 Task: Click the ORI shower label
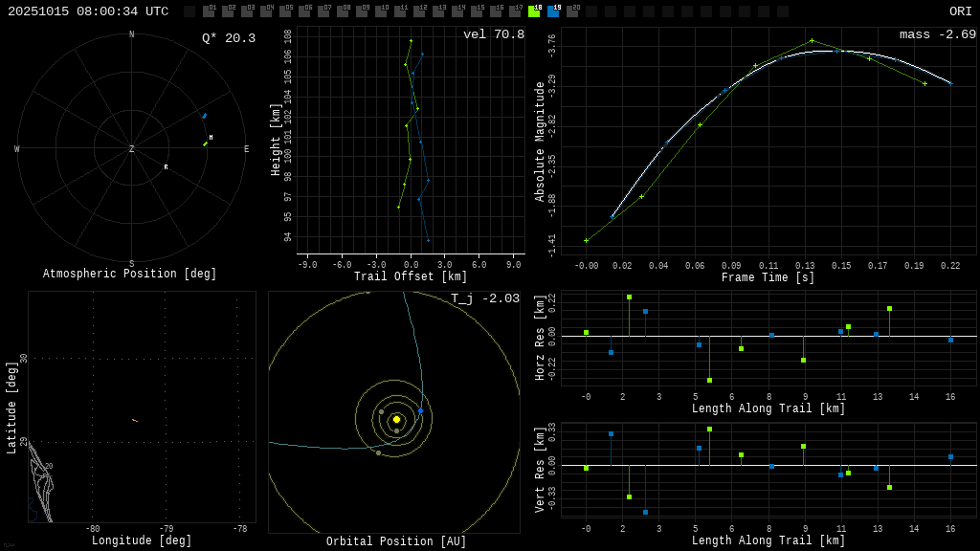[x=960, y=11]
